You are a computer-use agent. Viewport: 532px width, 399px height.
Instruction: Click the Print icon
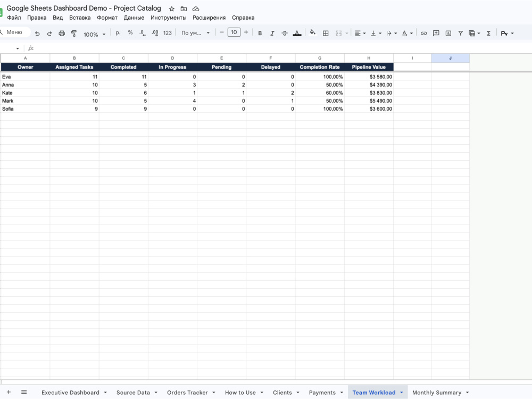[62, 33]
